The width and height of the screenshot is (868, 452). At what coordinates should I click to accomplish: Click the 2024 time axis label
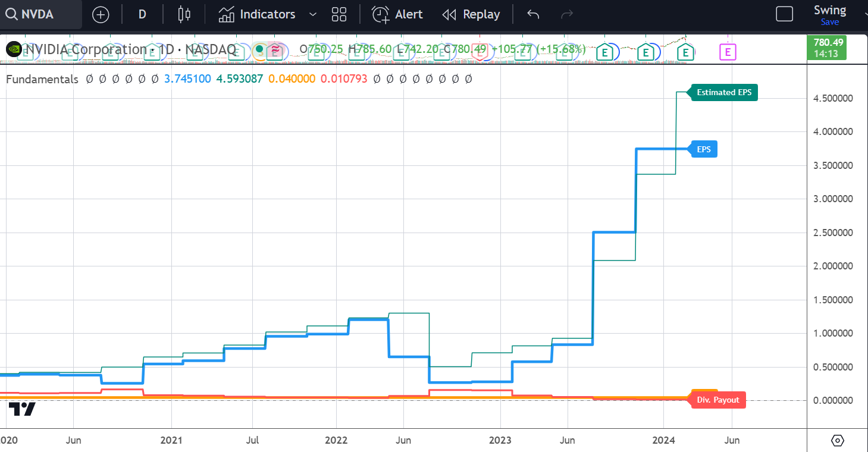tap(664, 440)
